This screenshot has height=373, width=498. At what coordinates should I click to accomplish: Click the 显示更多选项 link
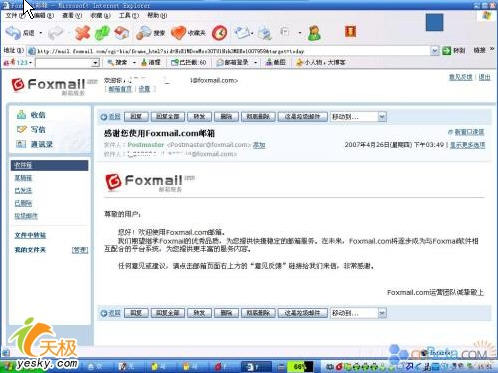tap(468, 145)
